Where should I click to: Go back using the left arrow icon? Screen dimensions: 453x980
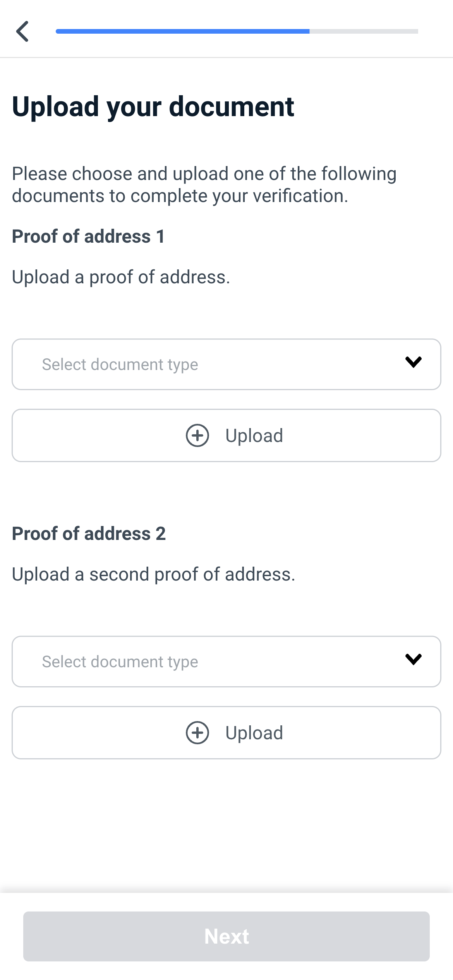(22, 31)
